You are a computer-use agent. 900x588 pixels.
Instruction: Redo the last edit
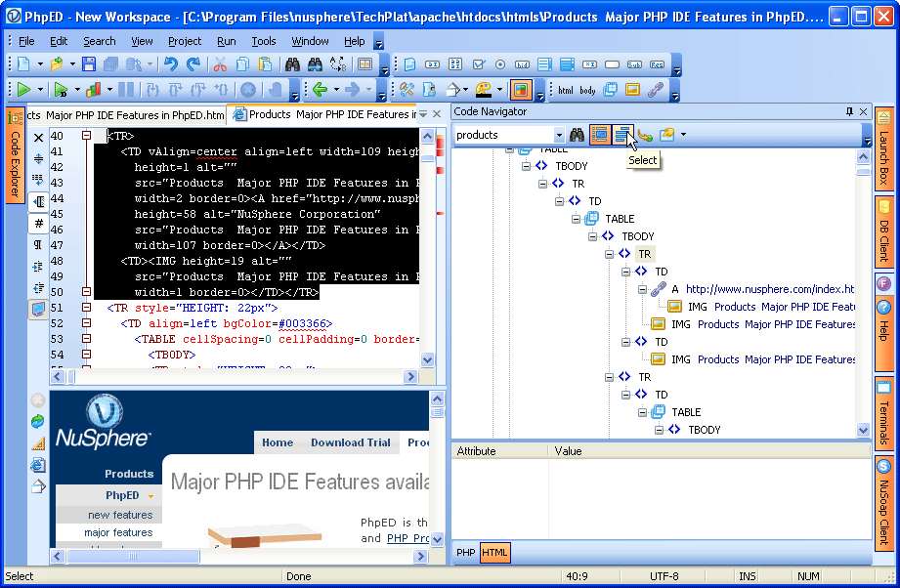[x=194, y=64]
